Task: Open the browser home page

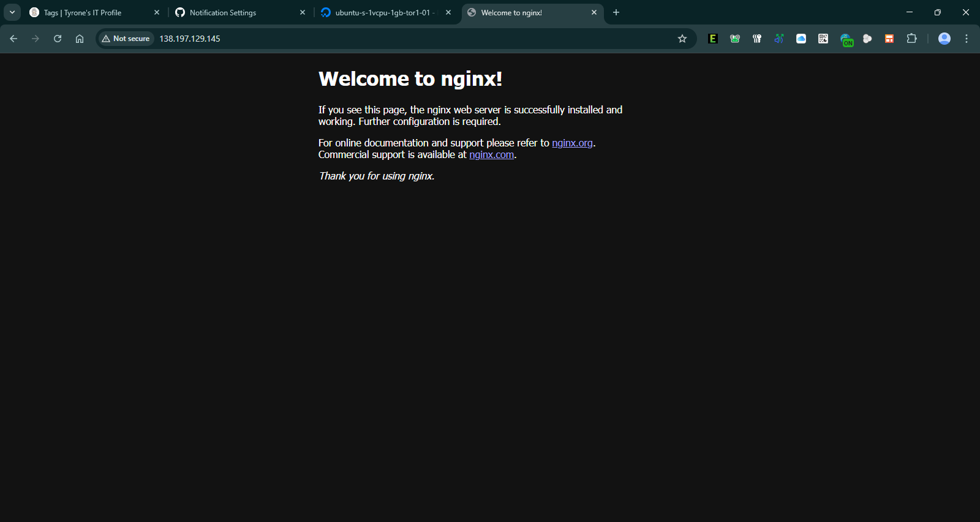Action: click(80, 39)
